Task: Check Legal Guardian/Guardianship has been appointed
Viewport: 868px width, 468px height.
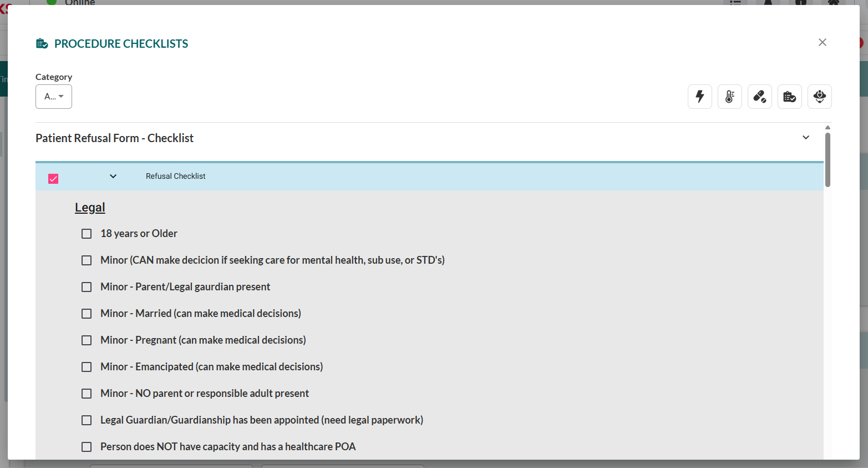Action: [87, 420]
